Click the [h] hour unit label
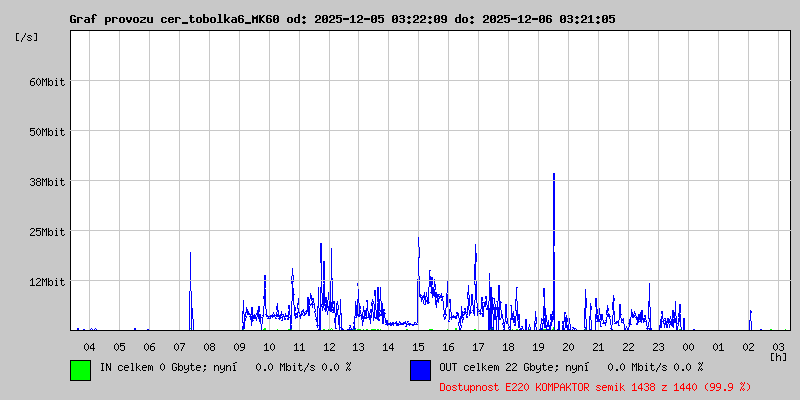The image size is (800, 400). point(778,356)
